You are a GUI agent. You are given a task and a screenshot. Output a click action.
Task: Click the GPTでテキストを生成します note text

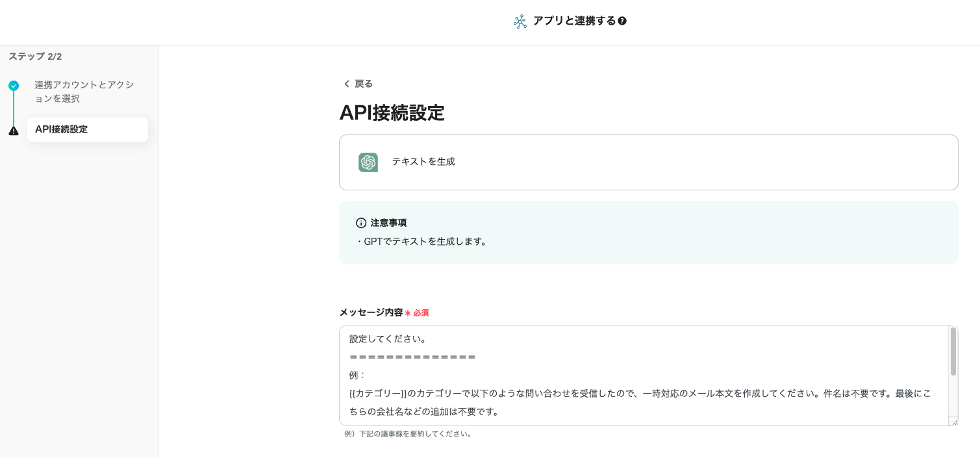click(422, 242)
